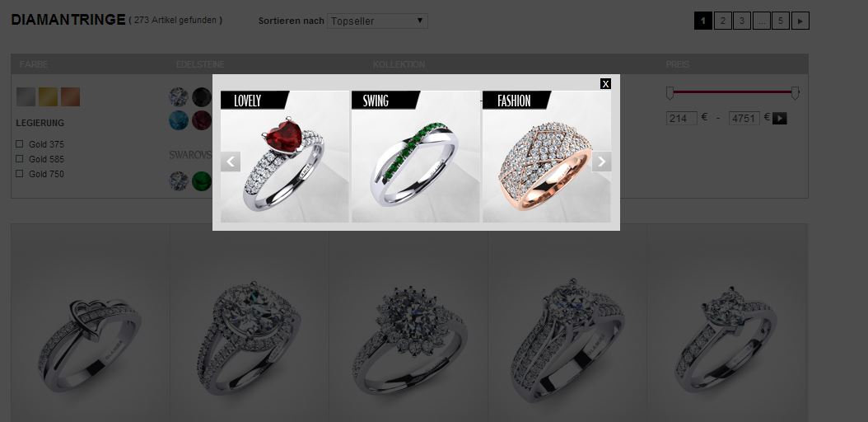868x422 pixels.
Task: Apply price range with play button
Action: 779,119
